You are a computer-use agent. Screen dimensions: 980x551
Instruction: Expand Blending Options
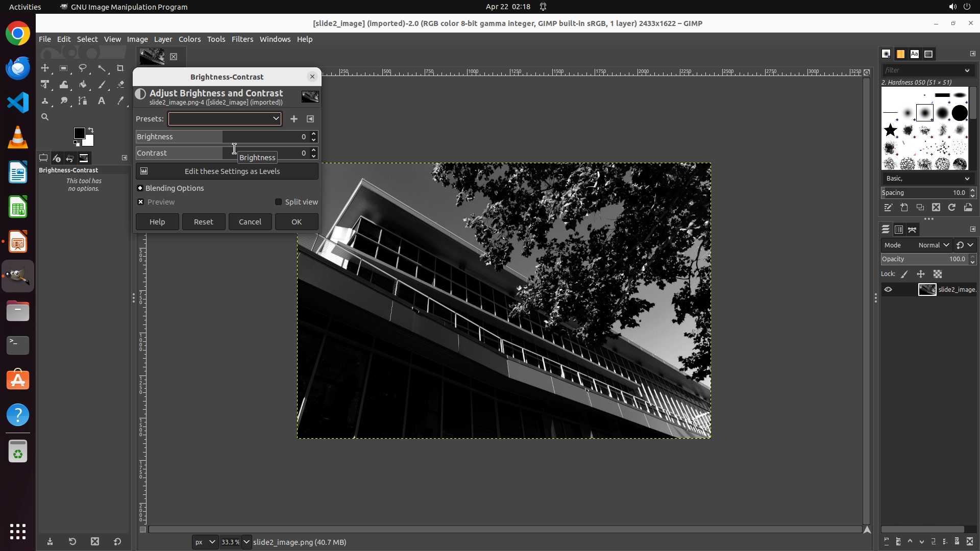pyautogui.click(x=140, y=188)
